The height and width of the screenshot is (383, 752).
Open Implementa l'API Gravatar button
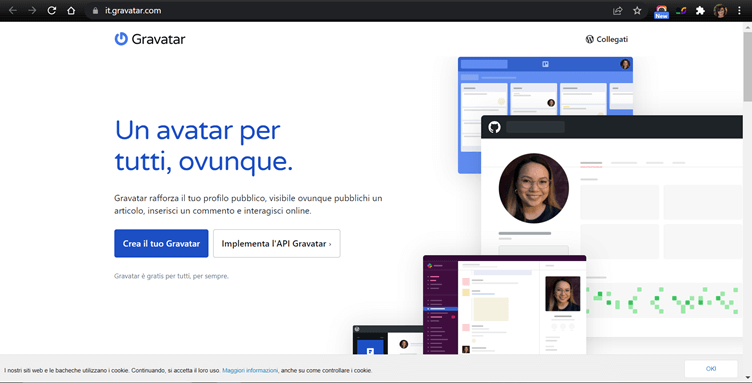click(x=277, y=244)
